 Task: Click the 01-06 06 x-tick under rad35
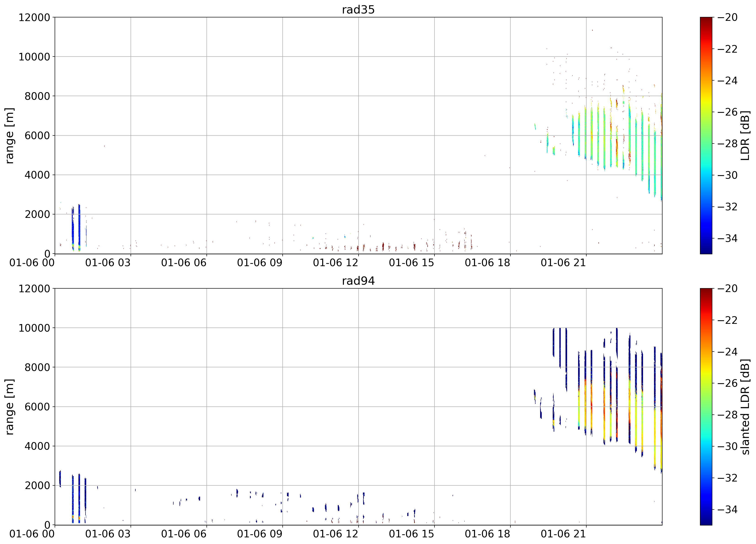point(184,263)
